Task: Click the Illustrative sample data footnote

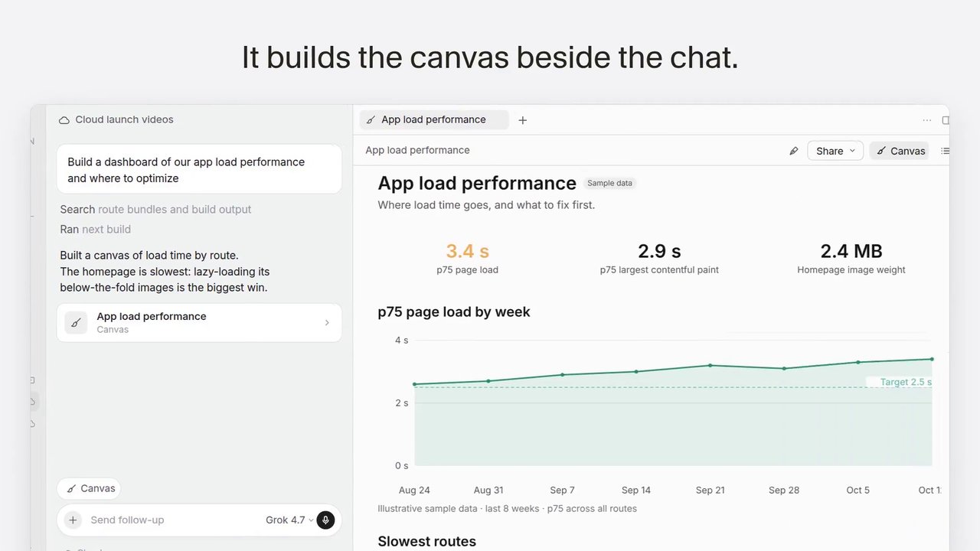Action: (507, 508)
